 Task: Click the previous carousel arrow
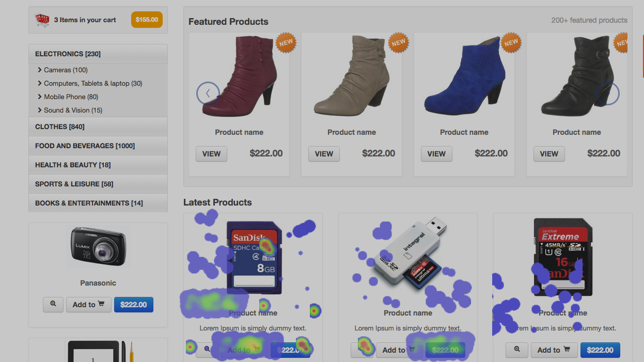[x=208, y=93]
